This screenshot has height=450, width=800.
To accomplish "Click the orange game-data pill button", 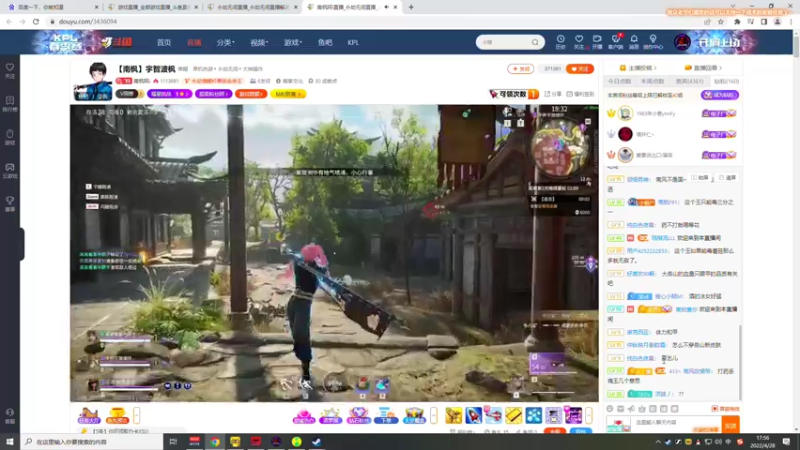I will pyautogui.click(x=251, y=94).
